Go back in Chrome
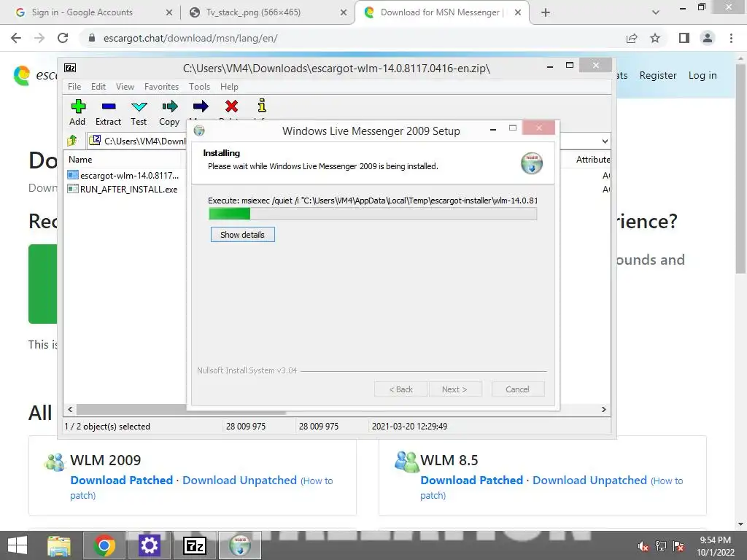This screenshot has height=560, width=747. 16,38
